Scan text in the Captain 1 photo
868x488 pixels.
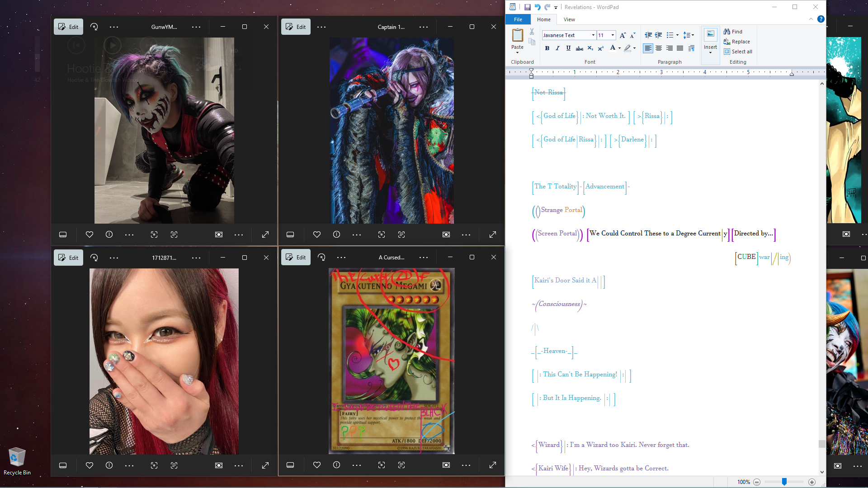pyautogui.click(x=401, y=235)
